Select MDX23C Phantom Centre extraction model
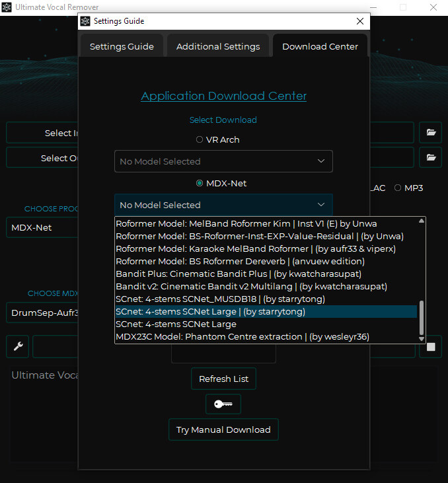Image resolution: width=448 pixels, height=483 pixels. [x=266, y=337]
